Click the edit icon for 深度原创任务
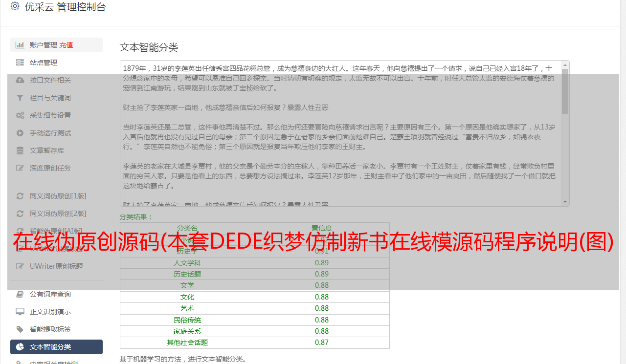This screenshot has height=364, width=626. [20, 168]
